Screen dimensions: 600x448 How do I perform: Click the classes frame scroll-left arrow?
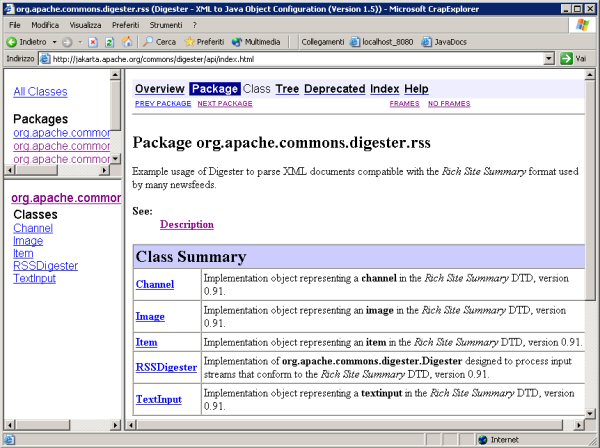click(10, 425)
